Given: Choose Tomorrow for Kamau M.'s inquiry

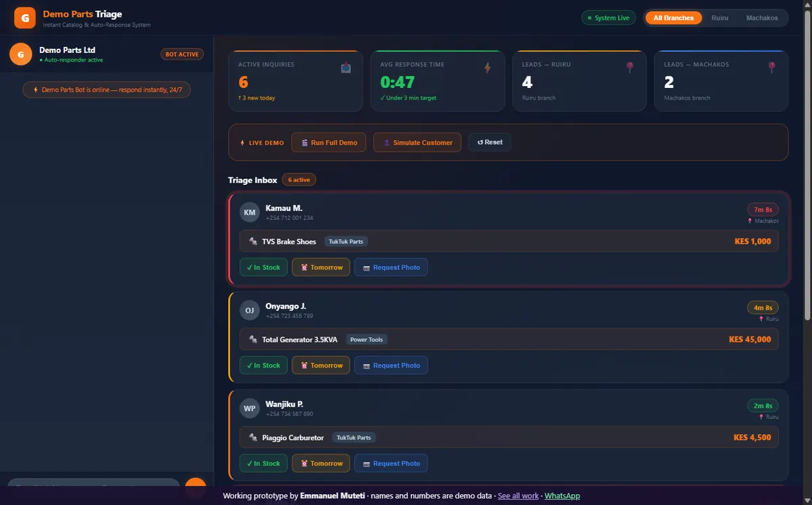Looking at the screenshot, I should [321, 267].
